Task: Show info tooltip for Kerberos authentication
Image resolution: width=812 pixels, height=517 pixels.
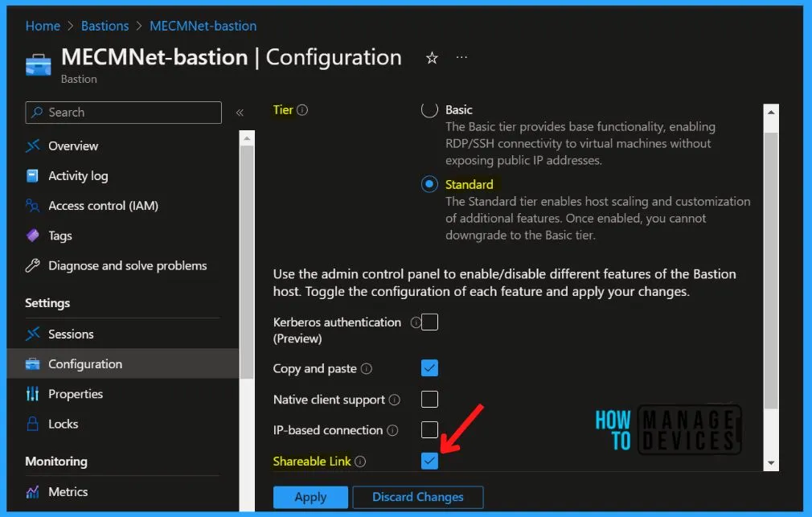Action: tap(416, 322)
